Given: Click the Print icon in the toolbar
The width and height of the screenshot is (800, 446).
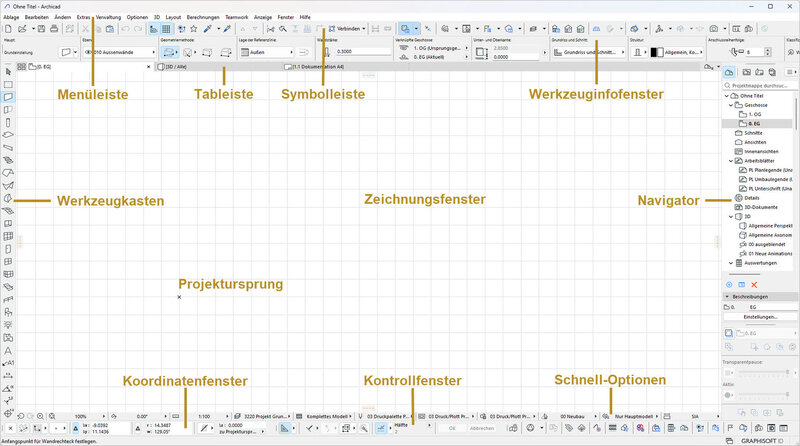Looking at the screenshot, I should point(53,30).
